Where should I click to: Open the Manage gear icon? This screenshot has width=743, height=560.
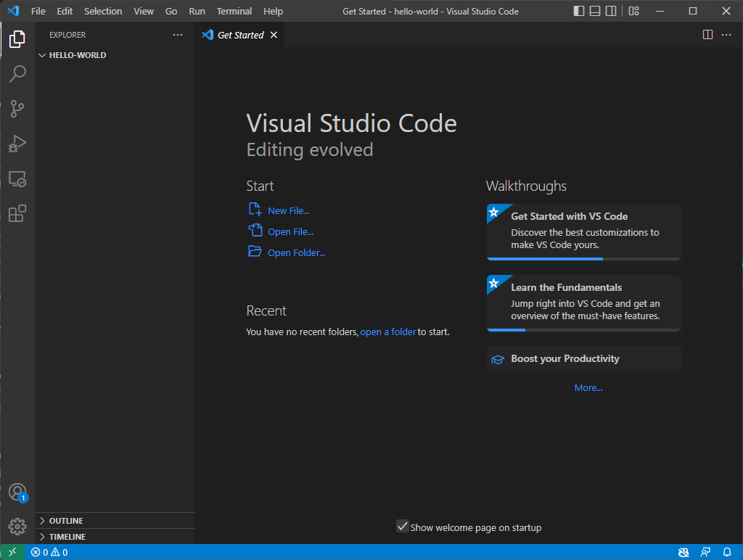[x=17, y=527]
